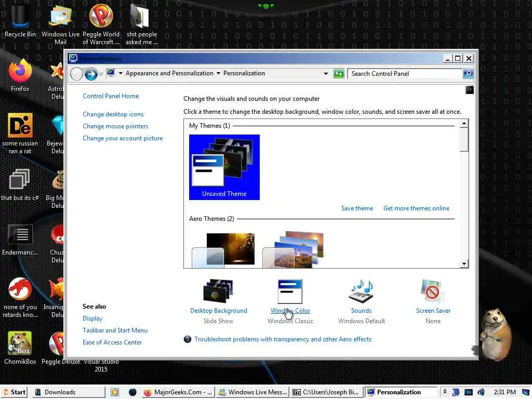Open Change mouse pointers link
The width and height of the screenshot is (532, 399).
115,126
